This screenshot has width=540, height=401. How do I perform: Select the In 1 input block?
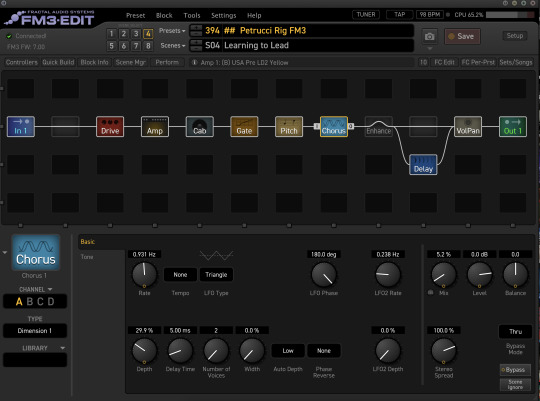pyautogui.click(x=21, y=126)
